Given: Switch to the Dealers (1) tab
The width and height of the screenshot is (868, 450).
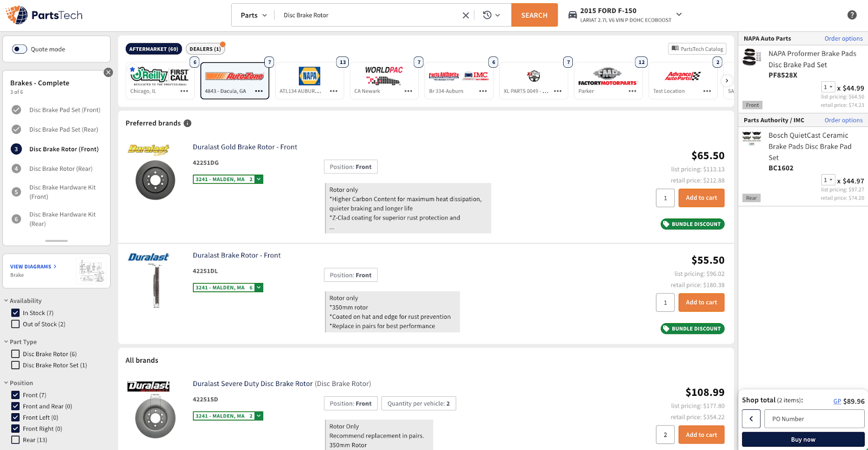Looking at the screenshot, I should click(205, 49).
